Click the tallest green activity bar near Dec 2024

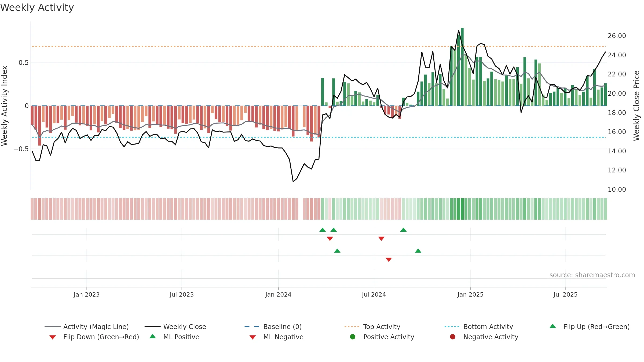[462, 67]
